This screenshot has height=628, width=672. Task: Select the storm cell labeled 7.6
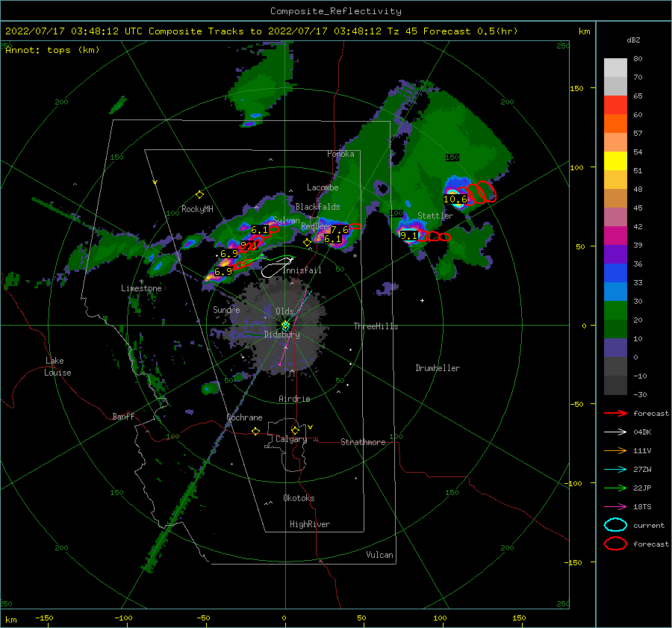coord(340,230)
